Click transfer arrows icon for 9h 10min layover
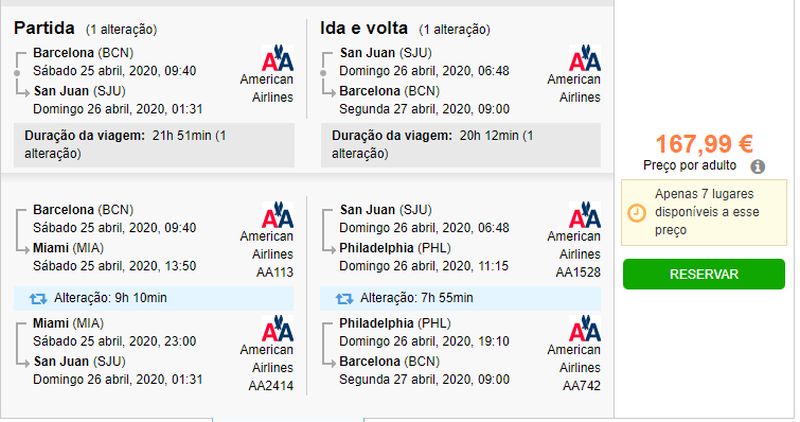 [x=38, y=299]
